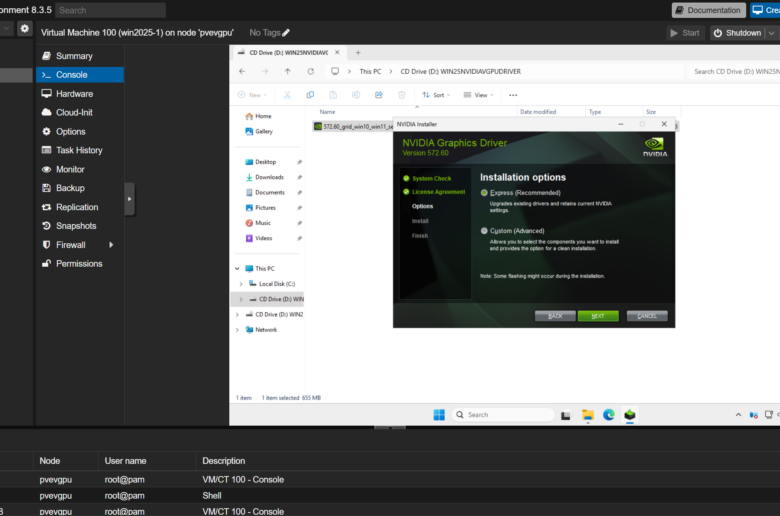This screenshot has height=516, width=780.
Task: Open Home in the navigation pane
Action: click(x=259, y=116)
